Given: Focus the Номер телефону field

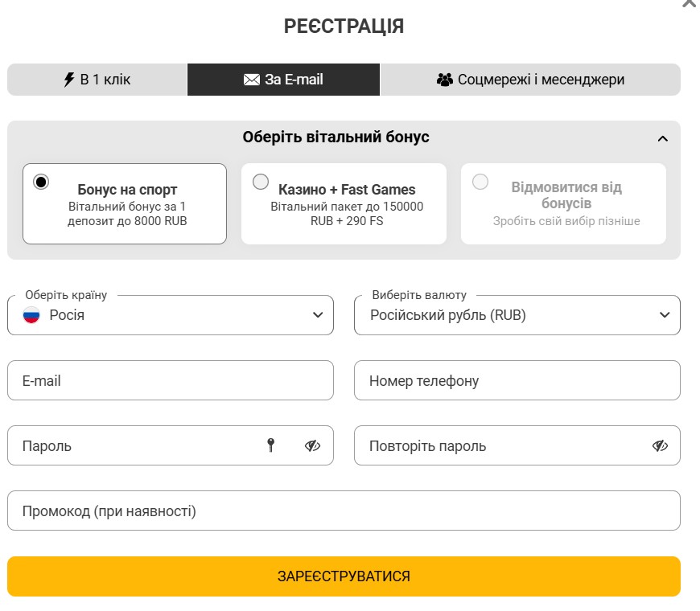Looking at the screenshot, I should point(517,380).
